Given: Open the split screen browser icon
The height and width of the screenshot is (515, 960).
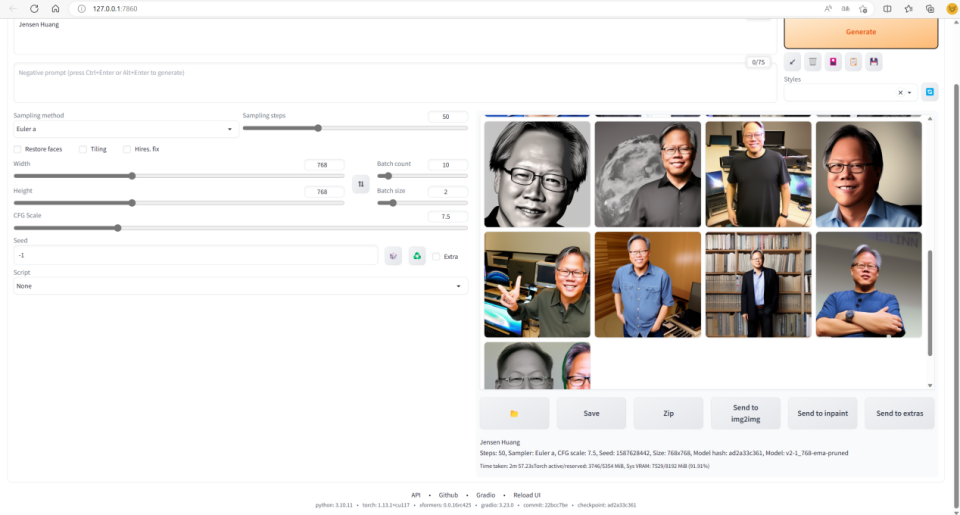Looking at the screenshot, I should point(887,9).
